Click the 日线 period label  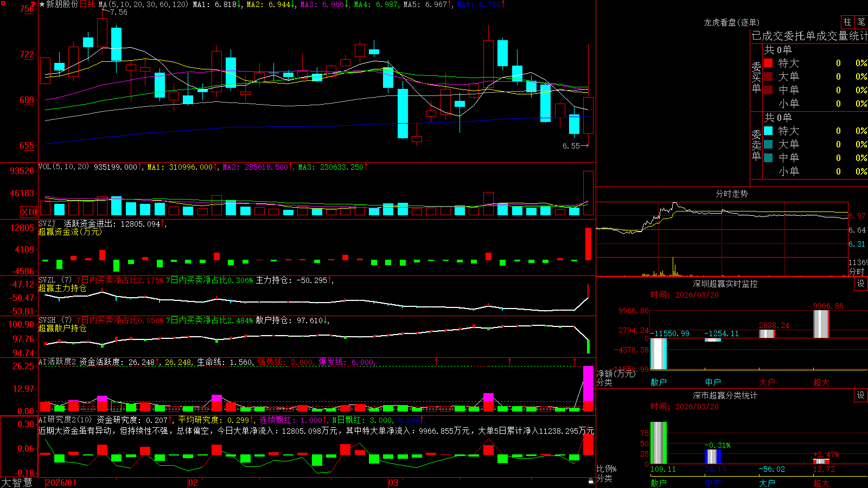[x=87, y=4]
